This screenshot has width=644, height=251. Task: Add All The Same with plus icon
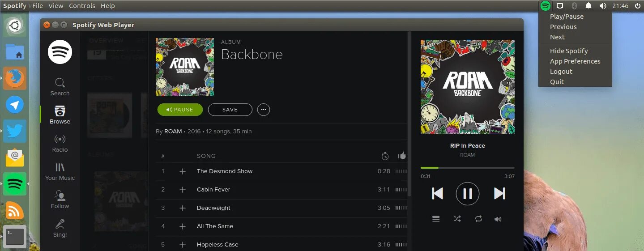182,226
